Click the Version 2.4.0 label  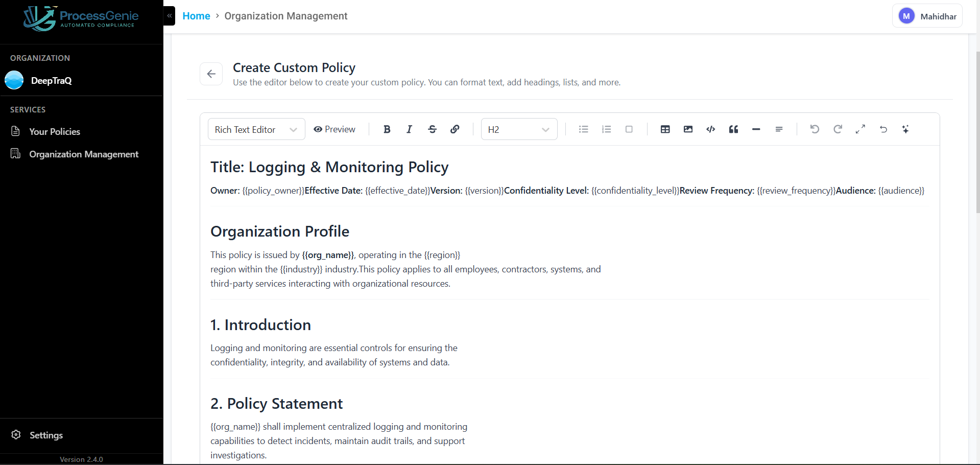point(81,459)
